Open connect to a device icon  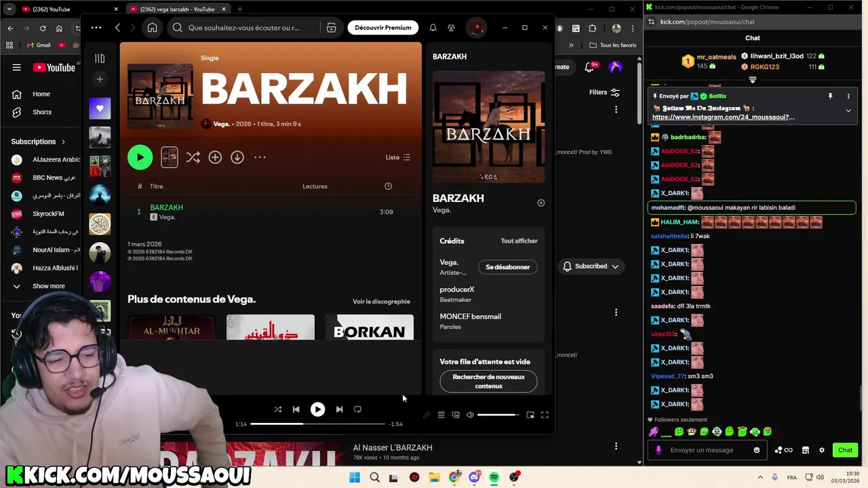[456, 415]
